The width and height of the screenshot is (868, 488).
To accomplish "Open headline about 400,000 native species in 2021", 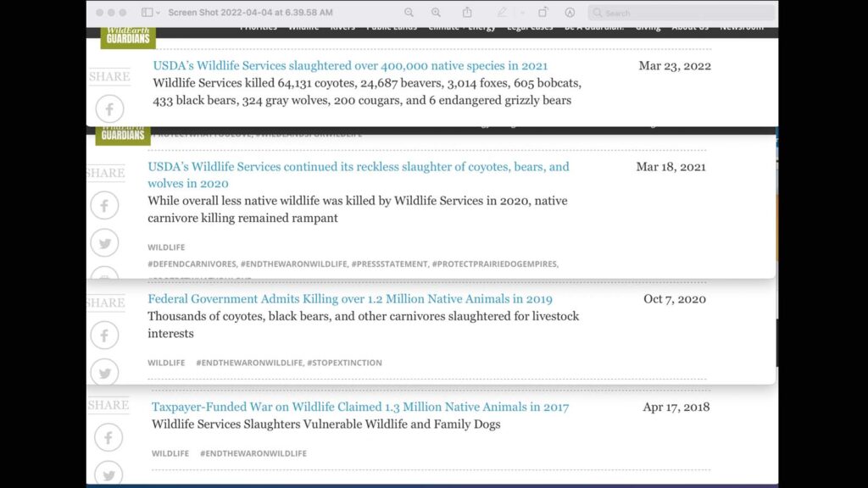I will pyautogui.click(x=350, y=65).
